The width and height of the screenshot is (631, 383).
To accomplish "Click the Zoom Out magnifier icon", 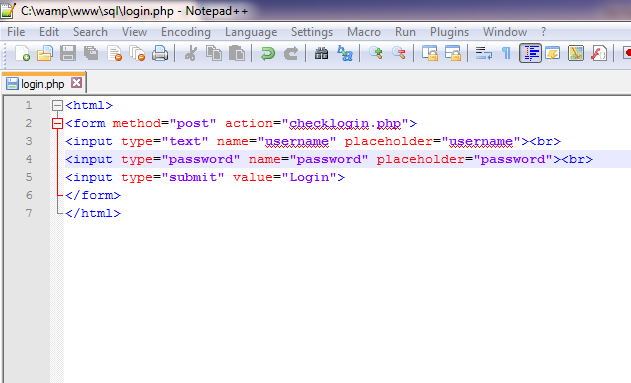I will coord(399,53).
